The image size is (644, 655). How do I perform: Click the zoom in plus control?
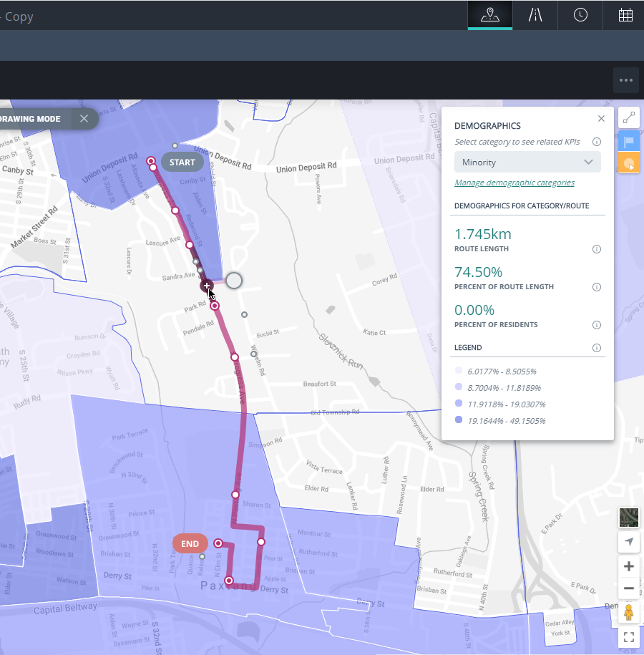click(628, 566)
